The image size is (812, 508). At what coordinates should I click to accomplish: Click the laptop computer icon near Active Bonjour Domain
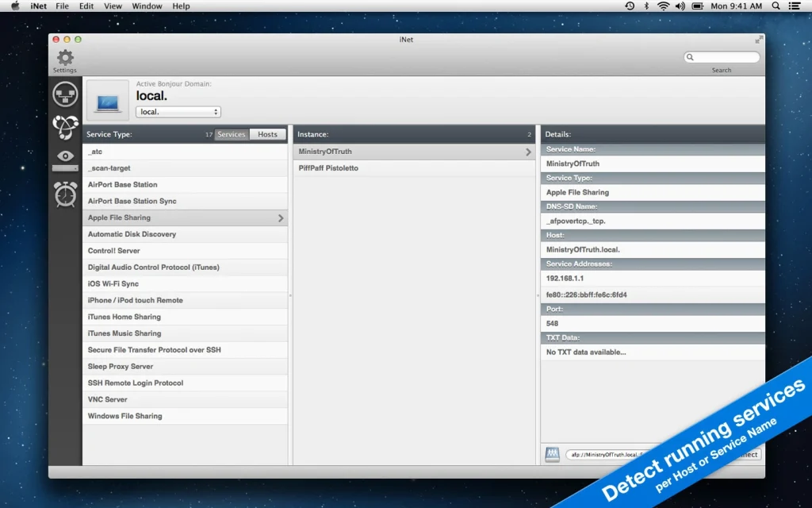108,99
